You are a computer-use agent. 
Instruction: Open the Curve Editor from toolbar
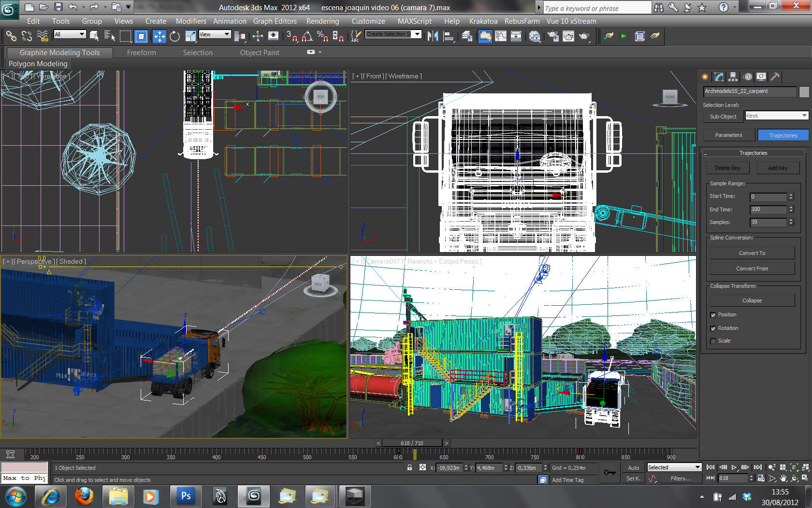pos(501,36)
